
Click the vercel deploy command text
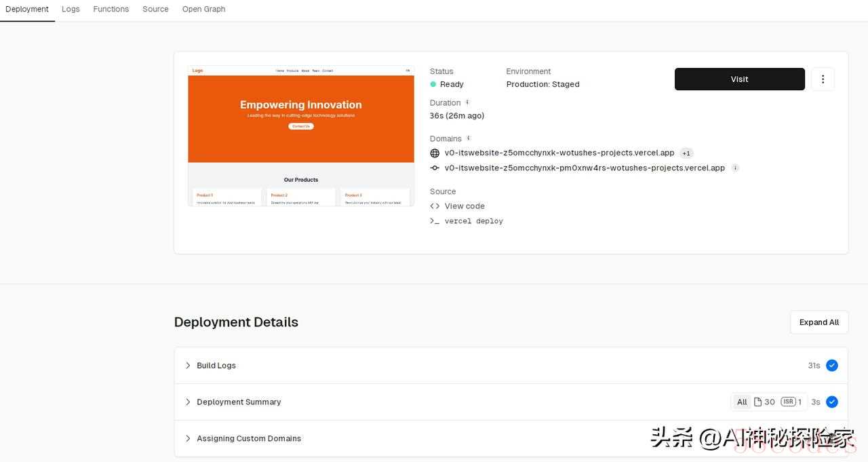(474, 221)
